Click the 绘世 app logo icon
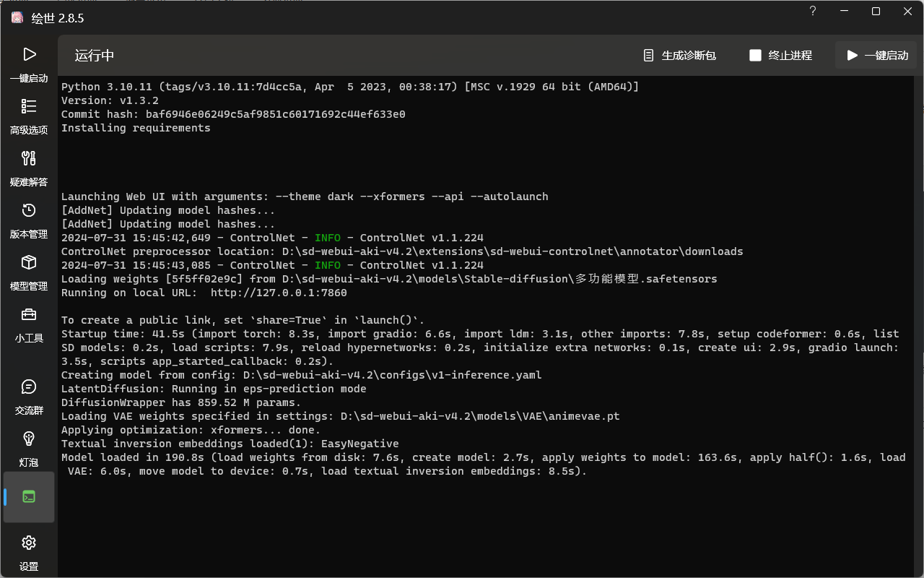This screenshot has width=924, height=578. 17,18
